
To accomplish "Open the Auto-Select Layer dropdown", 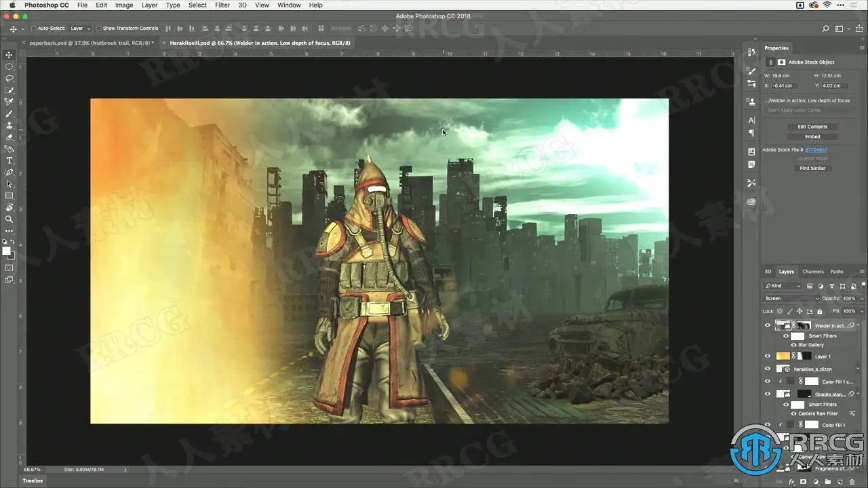I will coord(81,28).
